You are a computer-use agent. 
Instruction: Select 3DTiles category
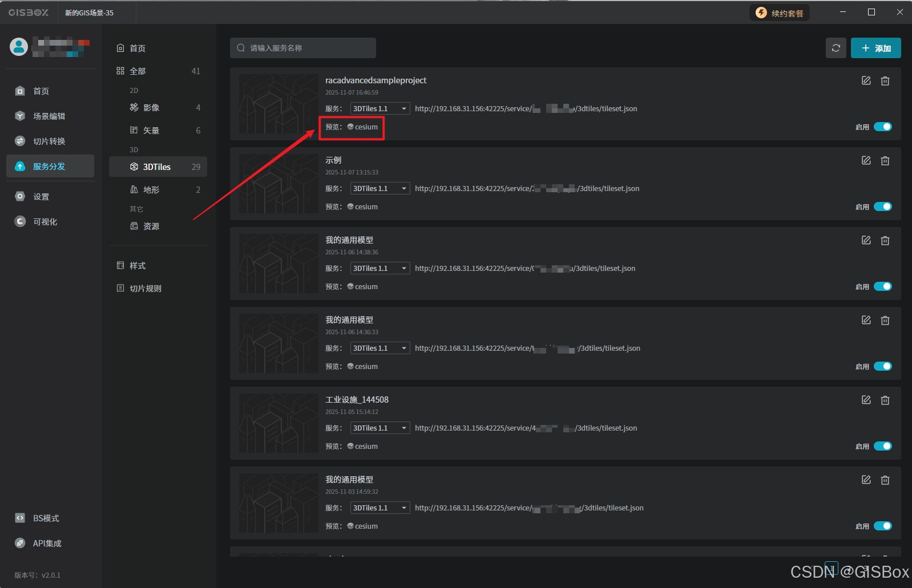[158, 167]
